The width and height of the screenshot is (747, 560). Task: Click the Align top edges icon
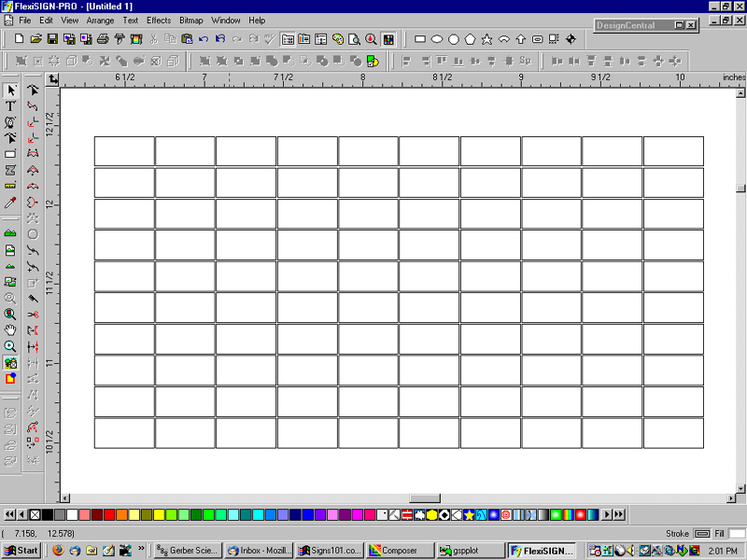[x=442, y=61]
